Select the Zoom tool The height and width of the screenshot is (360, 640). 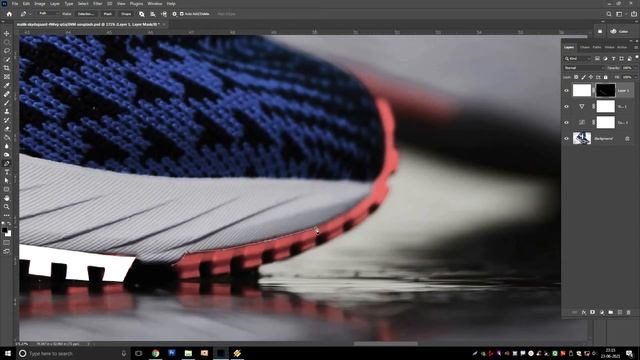(7, 207)
